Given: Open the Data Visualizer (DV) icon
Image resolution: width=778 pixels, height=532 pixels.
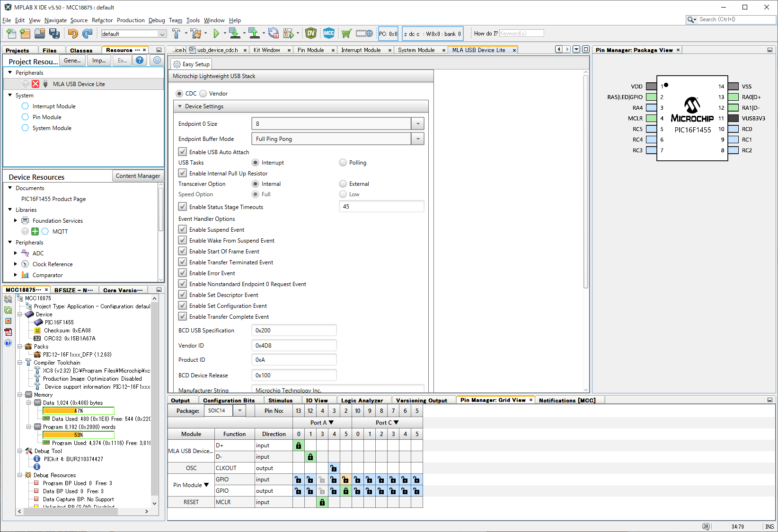Looking at the screenshot, I should pyautogui.click(x=311, y=33).
